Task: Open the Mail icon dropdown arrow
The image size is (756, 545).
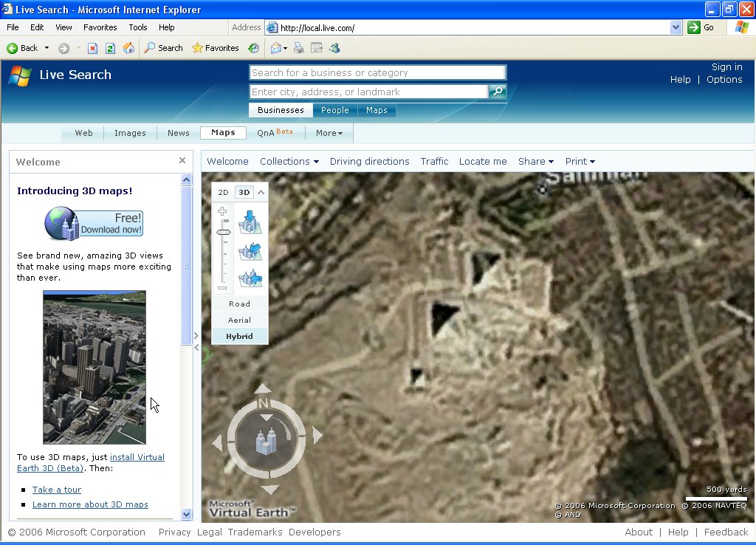Action: 286,48
